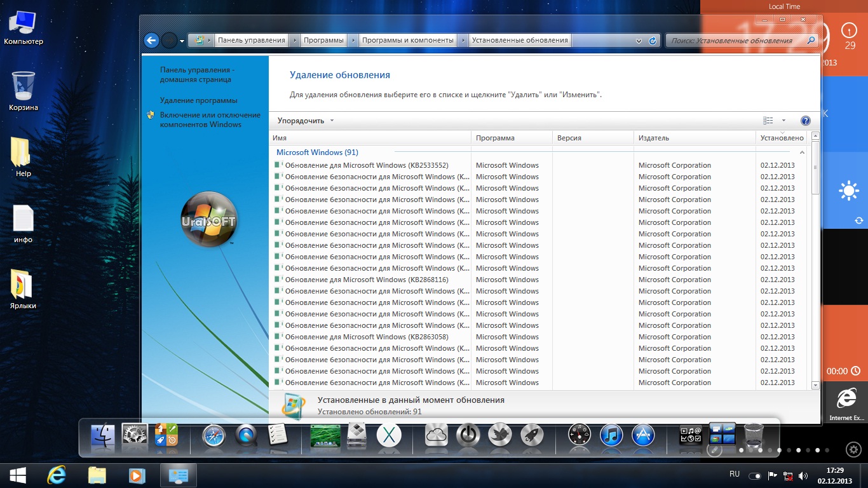Select the update KB2868116 row

click(x=538, y=280)
